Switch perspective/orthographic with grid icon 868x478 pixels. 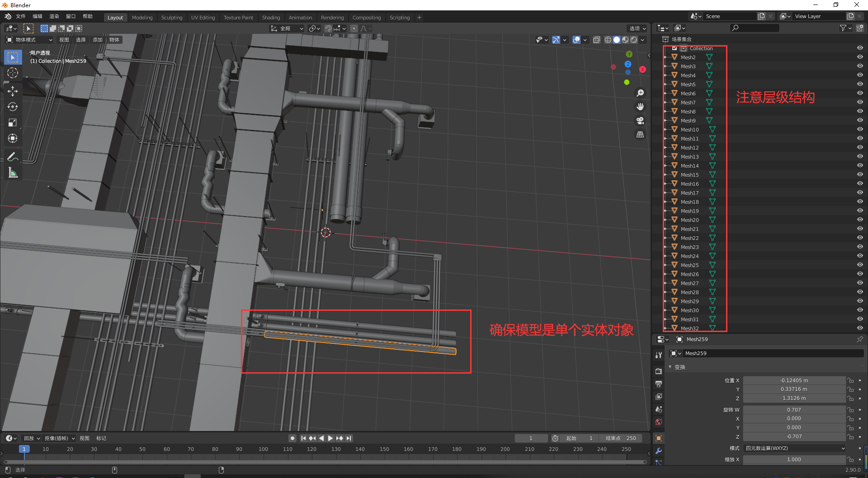tap(640, 135)
